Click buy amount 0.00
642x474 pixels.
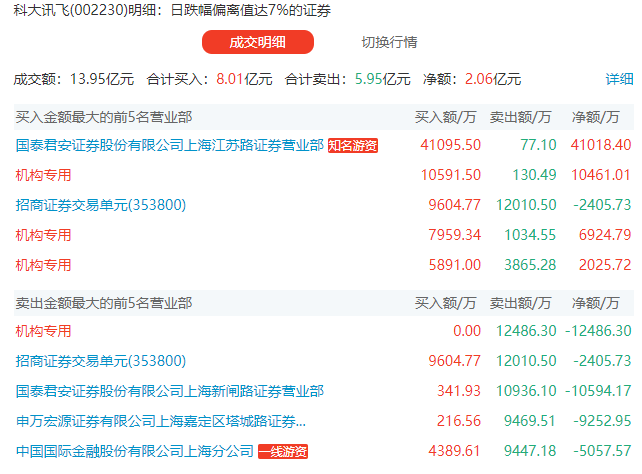click(x=467, y=331)
